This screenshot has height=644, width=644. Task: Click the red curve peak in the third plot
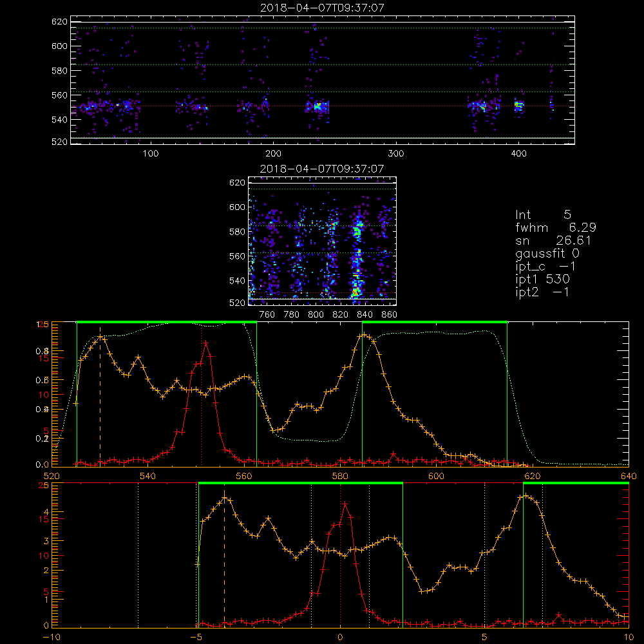pos(206,343)
